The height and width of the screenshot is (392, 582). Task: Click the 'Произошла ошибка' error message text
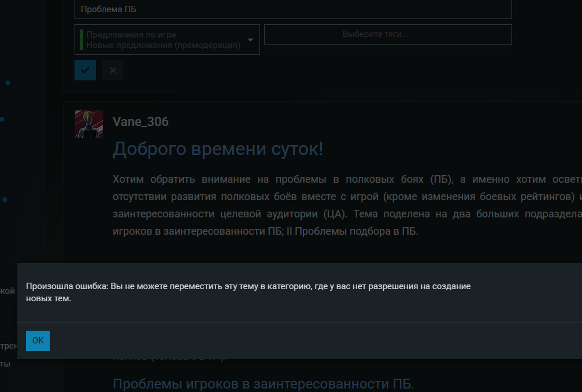point(249,293)
